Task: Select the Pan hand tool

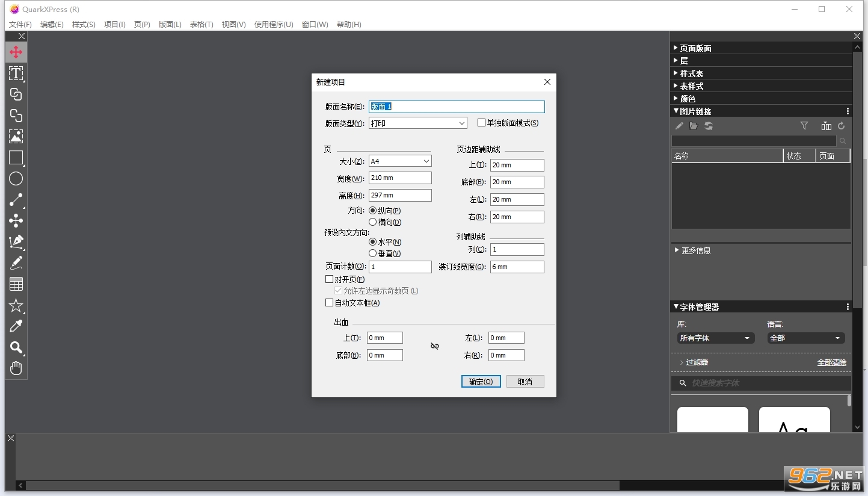Action: [16, 368]
